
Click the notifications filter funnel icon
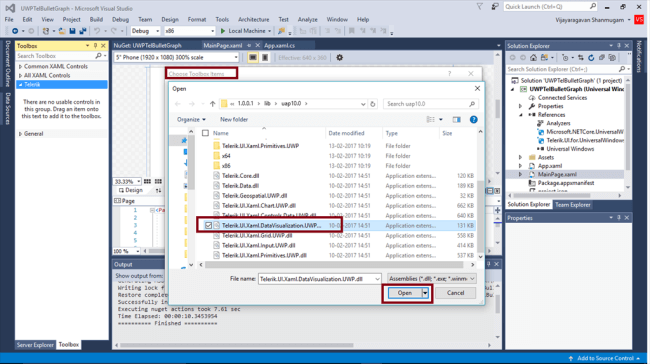[480, 7]
